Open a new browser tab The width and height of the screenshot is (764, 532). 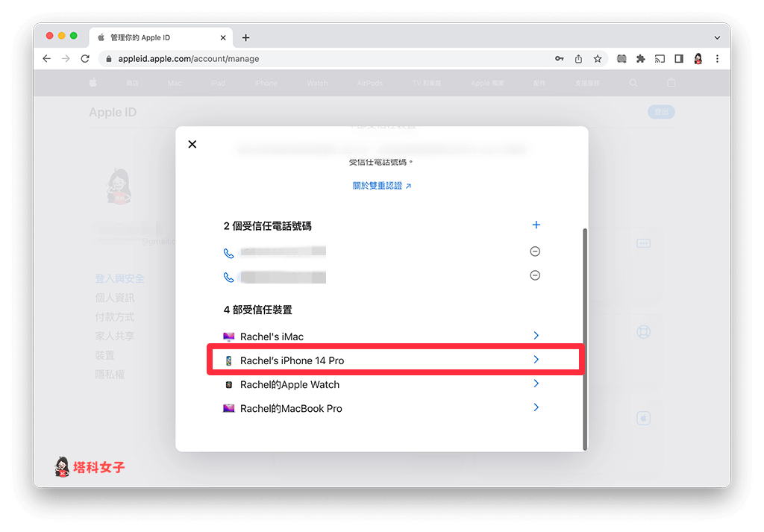(x=246, y=37)
